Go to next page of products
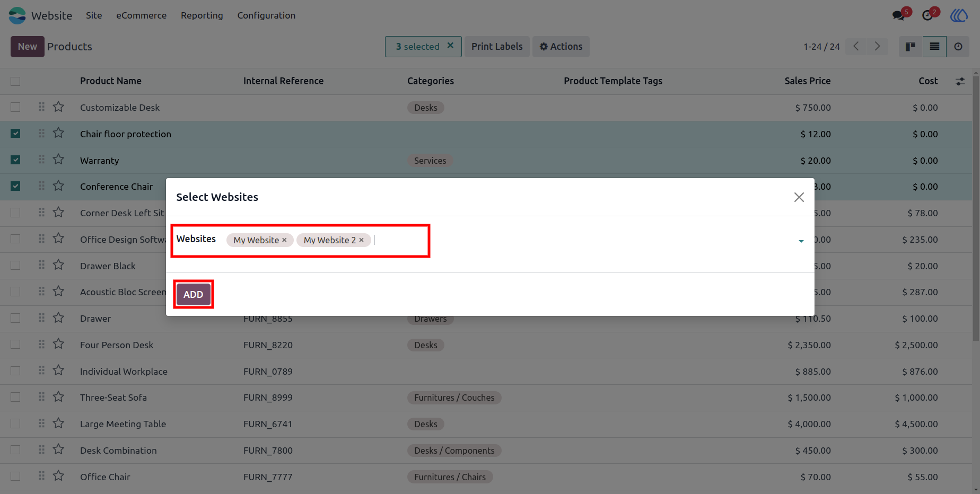 [x=877, y=47]
